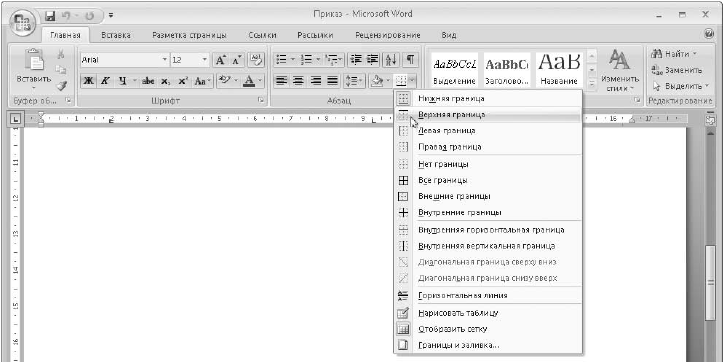This screenshot has width=723, height=363.
Task: Open Change Case (Aa) dropdown
Action: [202, 81]
